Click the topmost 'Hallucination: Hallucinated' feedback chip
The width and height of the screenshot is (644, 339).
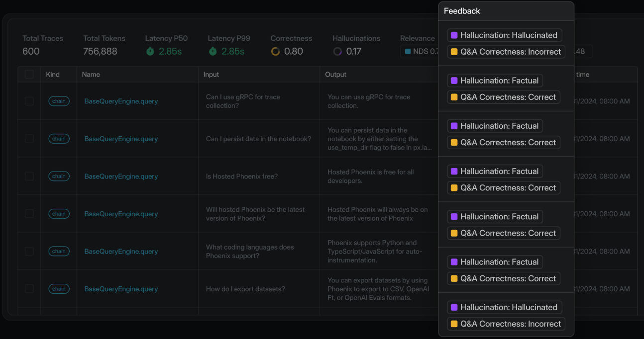[x=504, y=35]
